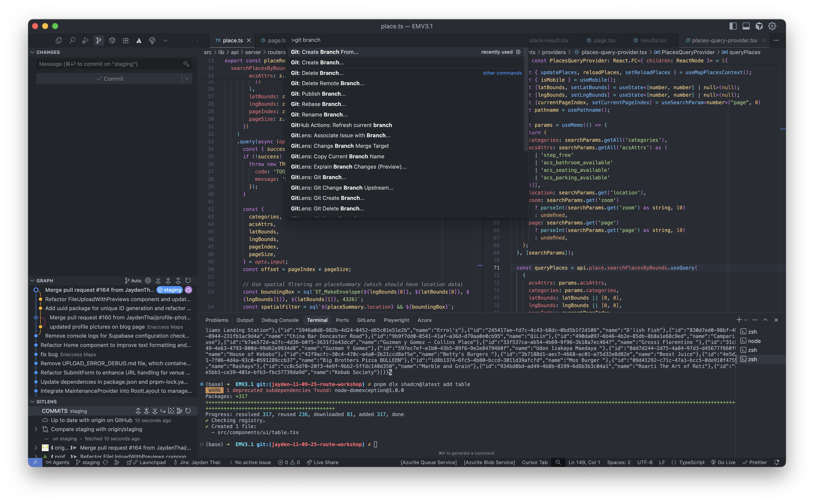Refresh the GitLens Commits view
814x504 pixels.
(188, 411)
